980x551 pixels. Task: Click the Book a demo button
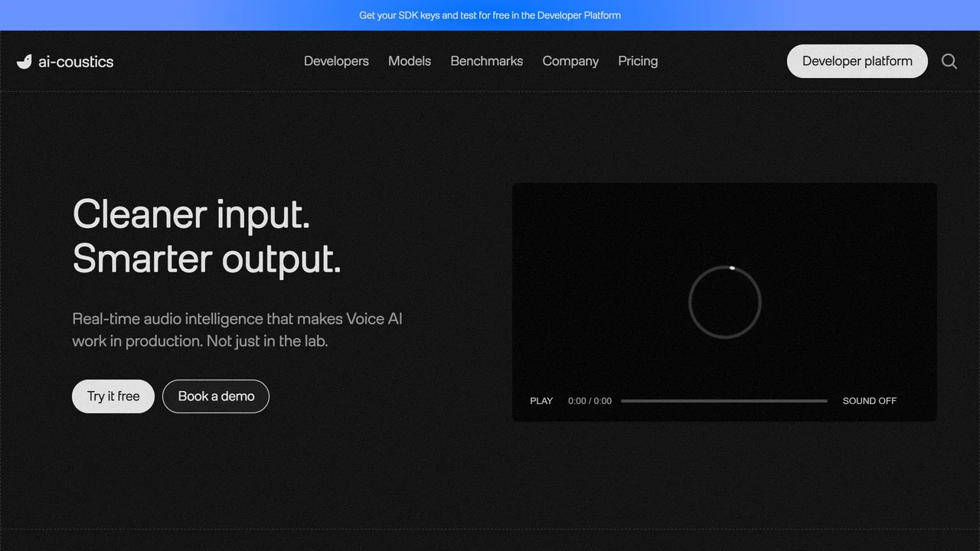pyautogui.click(x=216, y=396)
